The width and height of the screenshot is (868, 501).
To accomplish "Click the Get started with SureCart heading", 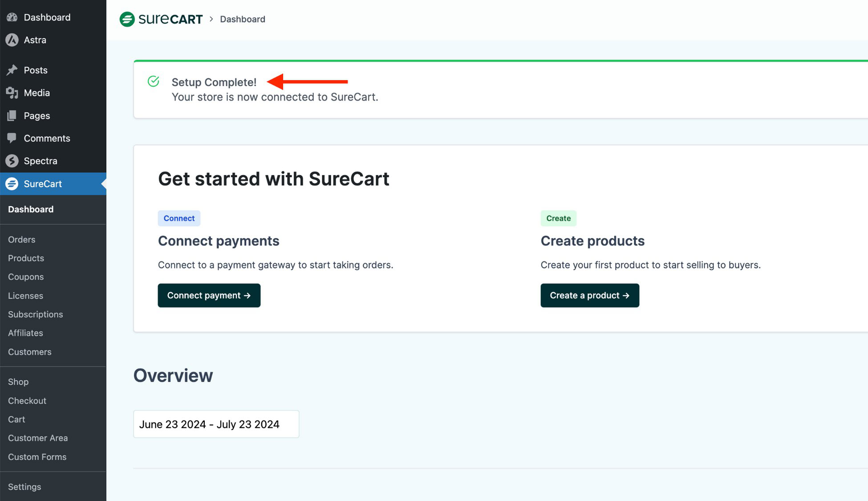I will point(274,179).
